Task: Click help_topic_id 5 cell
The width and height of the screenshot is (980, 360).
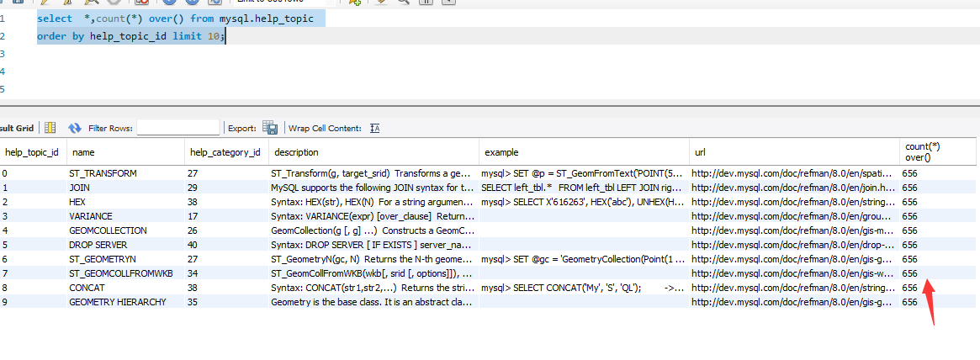Action: (x=32, y=245)
